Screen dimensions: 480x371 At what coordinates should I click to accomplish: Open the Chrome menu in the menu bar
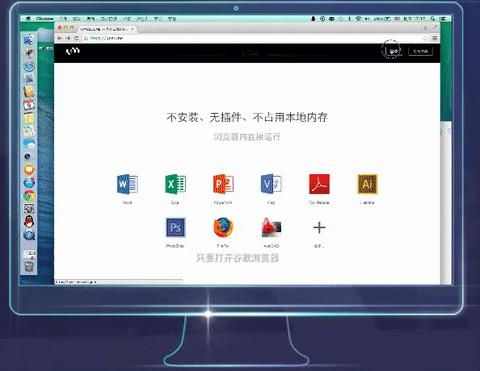pyautogui.click(x=45, y=19)
